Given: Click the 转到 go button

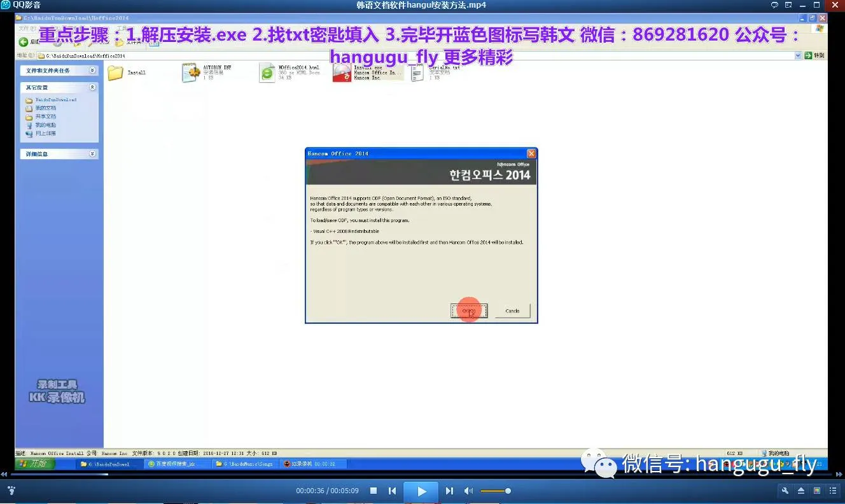Looking at the screenshot, I should click(x=814, y=56).
